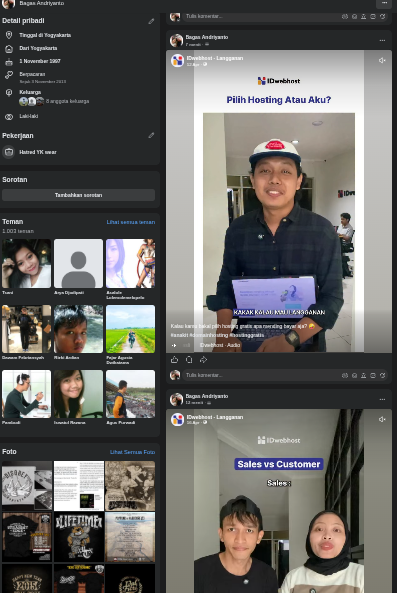Click the #domainhosting hashtag in video caption
Screen dimensions: 397x593
point(209,335)
